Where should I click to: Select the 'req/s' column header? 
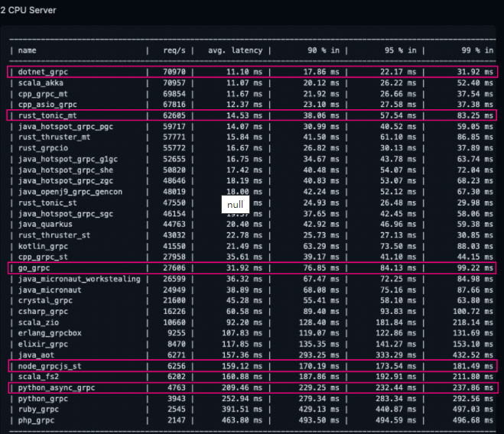tap(174, 50)
